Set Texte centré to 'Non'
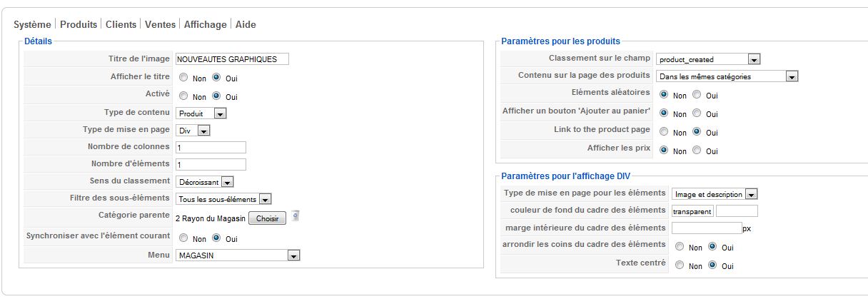The width and height of the screenshot is (868, 299). pos(679,265)
